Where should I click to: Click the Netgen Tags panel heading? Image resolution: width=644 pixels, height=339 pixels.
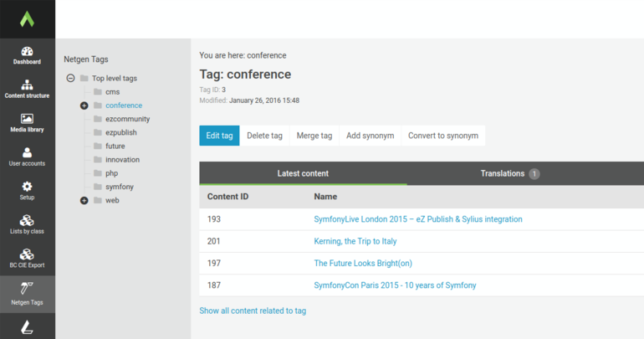[86, 59]
